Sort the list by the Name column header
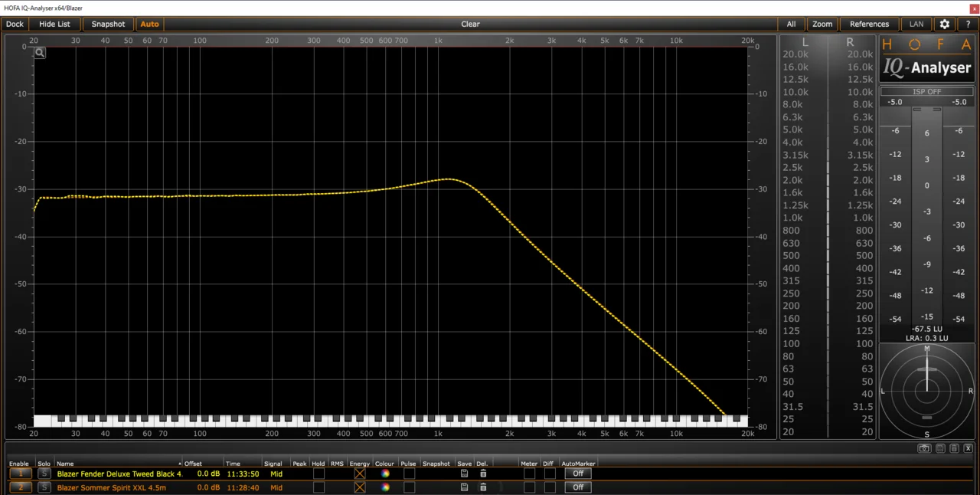Screen dimensions: 980x495 pyautogui.click(x=65, y=464)
